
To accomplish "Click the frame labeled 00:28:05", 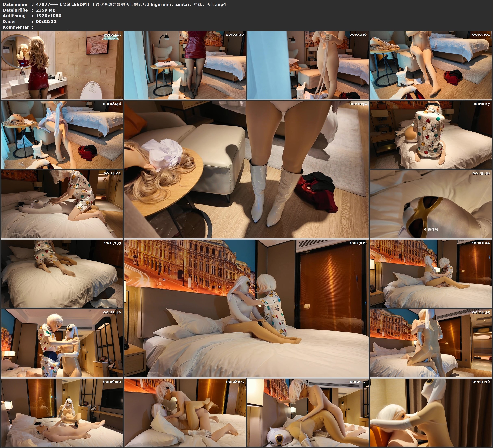I will point(185,412).
